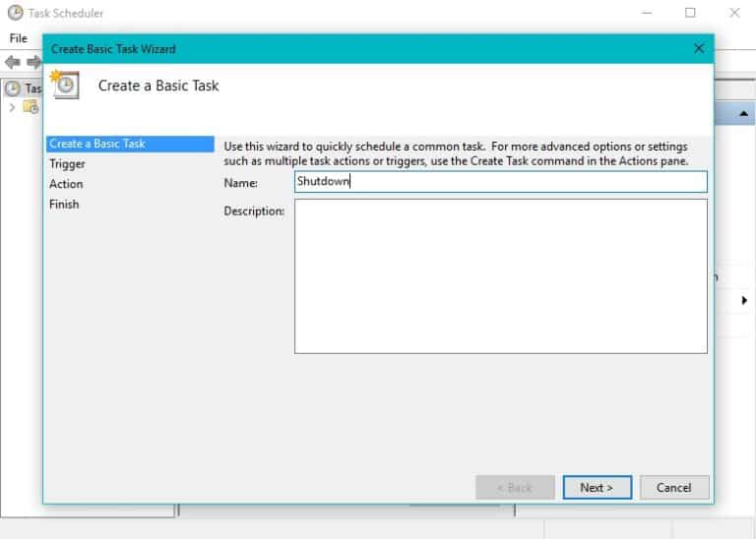Screen dimensions: 756x539
Task: Expand the Task Scheduler Library tree node
Action: tap(12, 107)
